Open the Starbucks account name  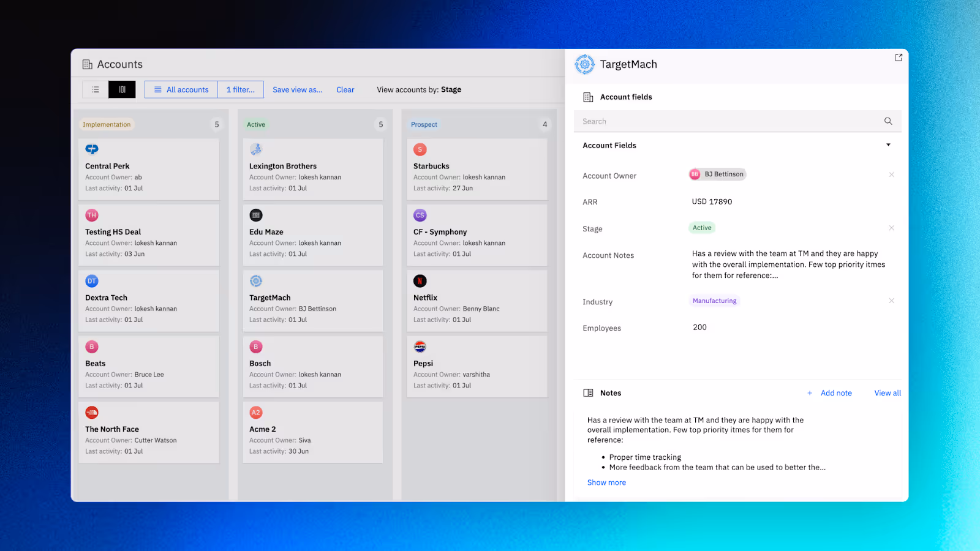(431, 166)
